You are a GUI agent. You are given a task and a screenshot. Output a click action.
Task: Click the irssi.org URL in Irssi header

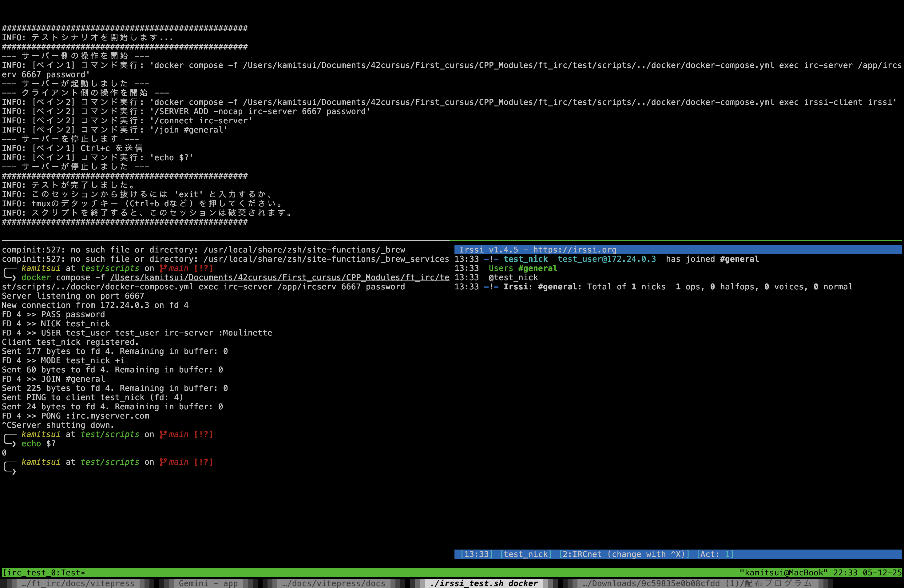[574, 250]
